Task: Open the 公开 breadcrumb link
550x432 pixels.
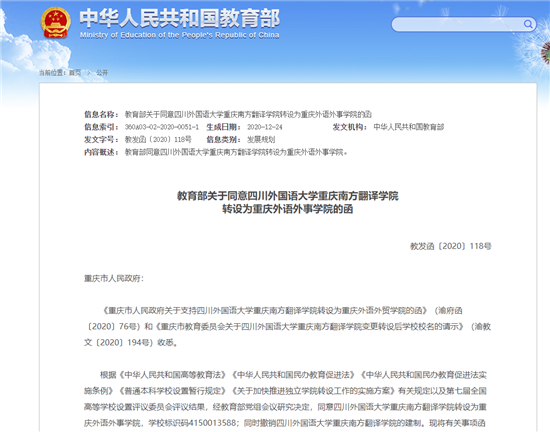Action: [x=102, y=73]
